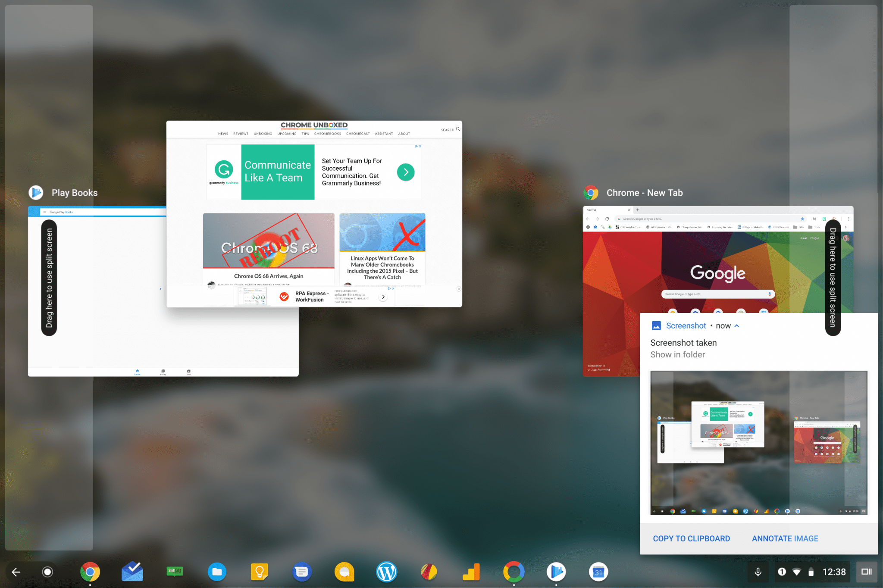Select the REVIEWS menu on Chrome Unboxed
The image size is (883, 588).
[x=241, y=134]
